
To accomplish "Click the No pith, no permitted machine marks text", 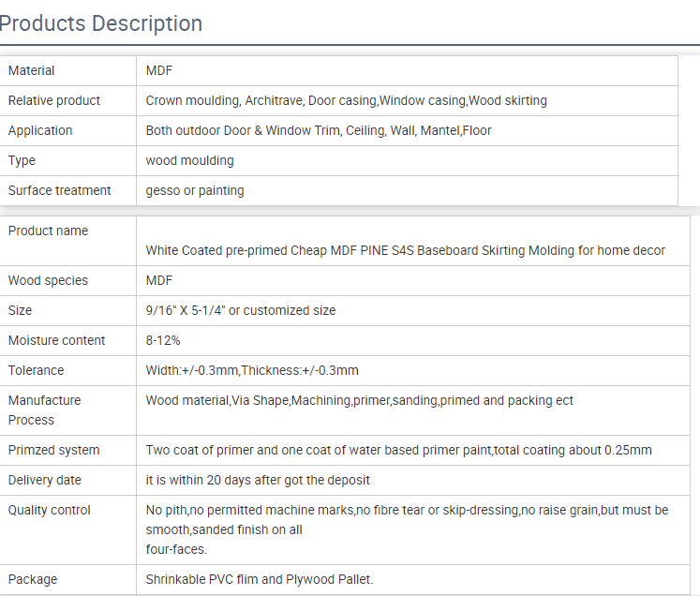I will pos(407,529).
